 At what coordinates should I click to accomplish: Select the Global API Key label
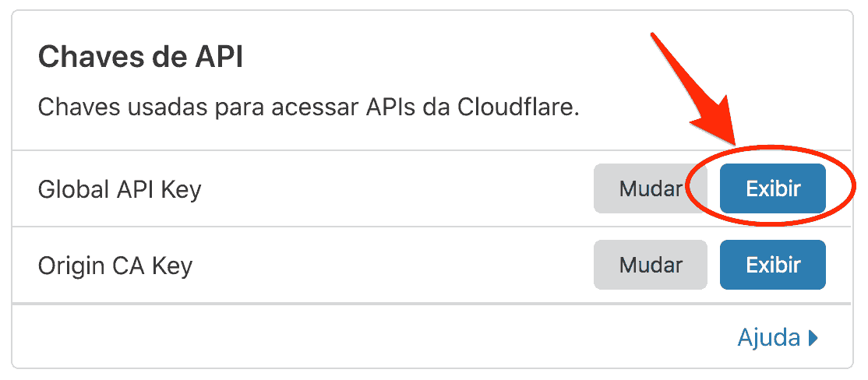point(119,190)
